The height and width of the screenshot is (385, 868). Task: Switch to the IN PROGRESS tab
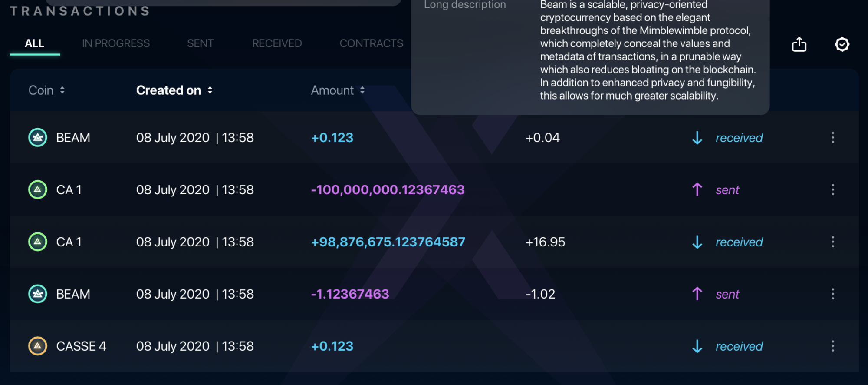coord(116,43)
